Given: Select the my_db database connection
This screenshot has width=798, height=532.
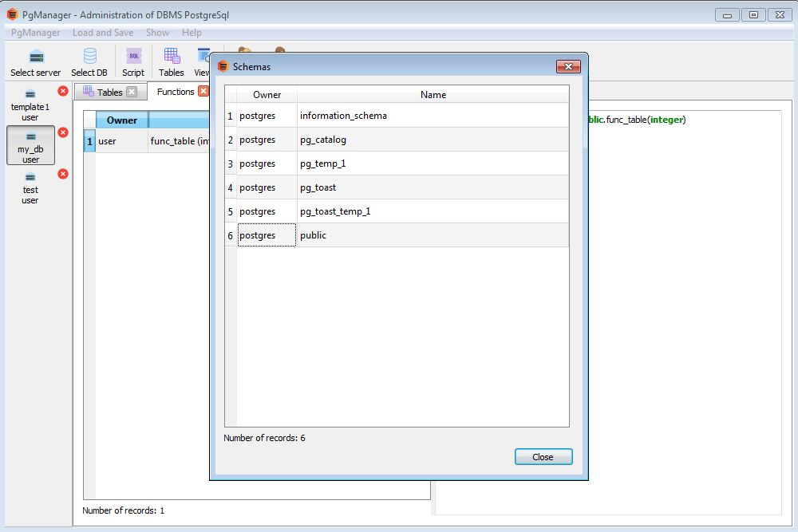Looking at the screenshot, I should (30, 145).
